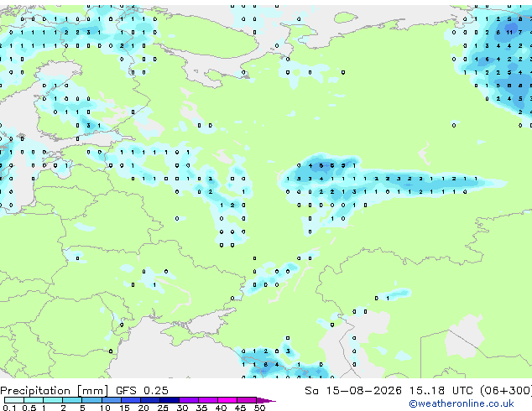Select legend swatch between 15 and 20
This screenshot has height=411, width=532.
pos(131,400)
